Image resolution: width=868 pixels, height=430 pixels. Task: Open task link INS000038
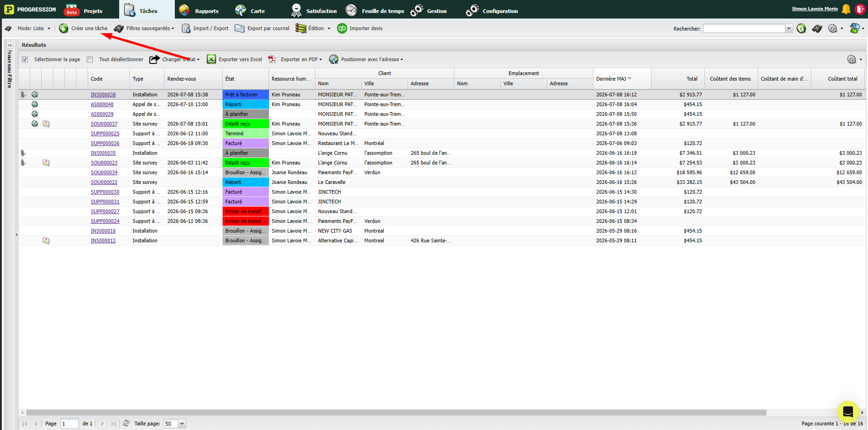pyautogui.click(x=103, y=95)
